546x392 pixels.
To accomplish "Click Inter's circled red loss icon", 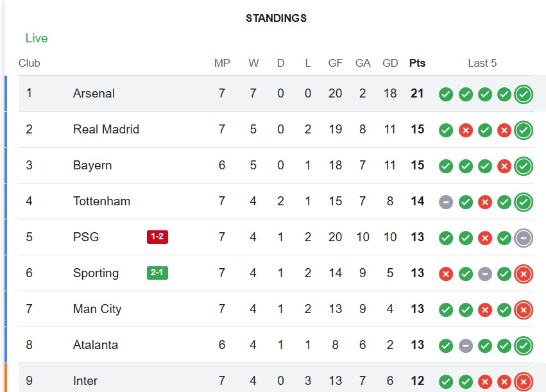I will [x=524, y=382].
